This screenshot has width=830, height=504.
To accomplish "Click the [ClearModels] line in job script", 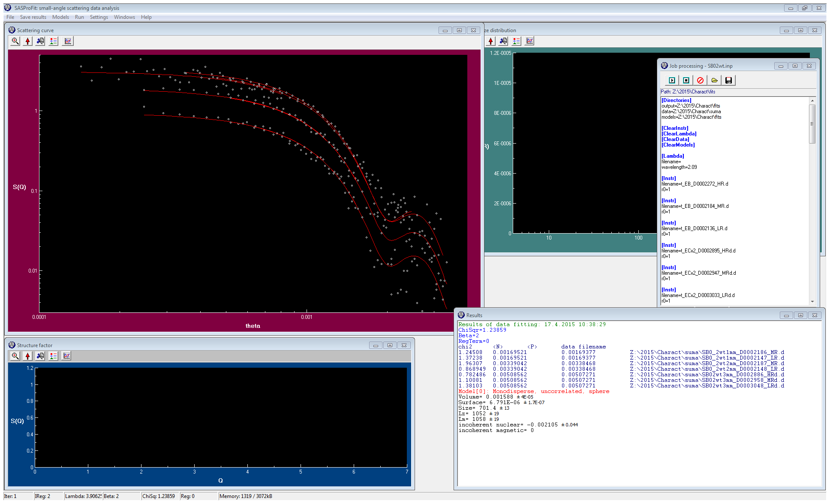I will (678, 145).
